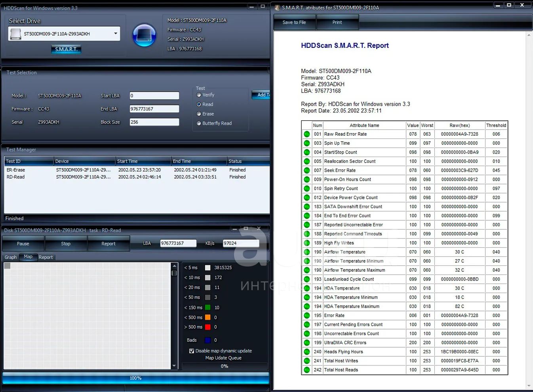Click the Report button next to Stop
The image size is (533, 392).
click(109, 244)
